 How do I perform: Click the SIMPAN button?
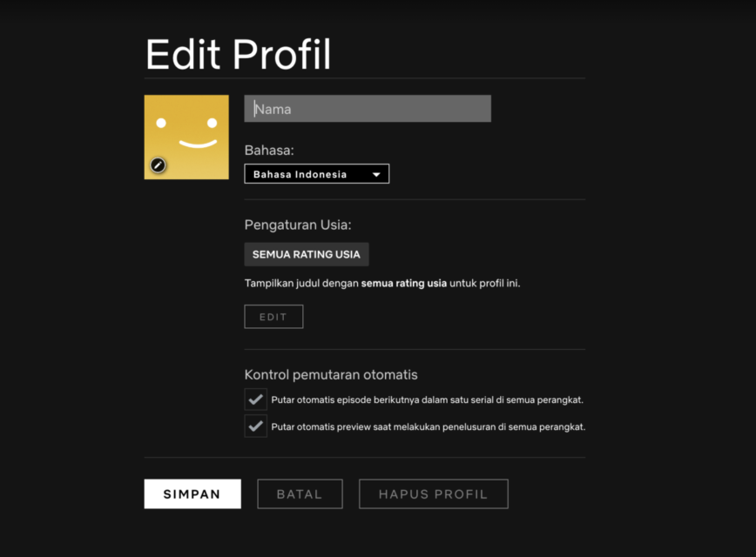[192, 493]
